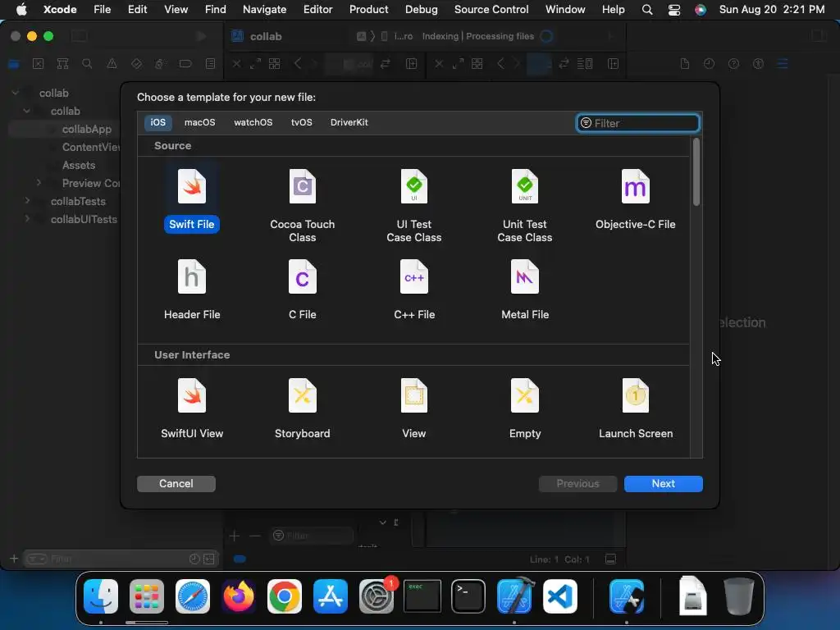
Task: Click the Next button
Action: [x=663, y=484]
